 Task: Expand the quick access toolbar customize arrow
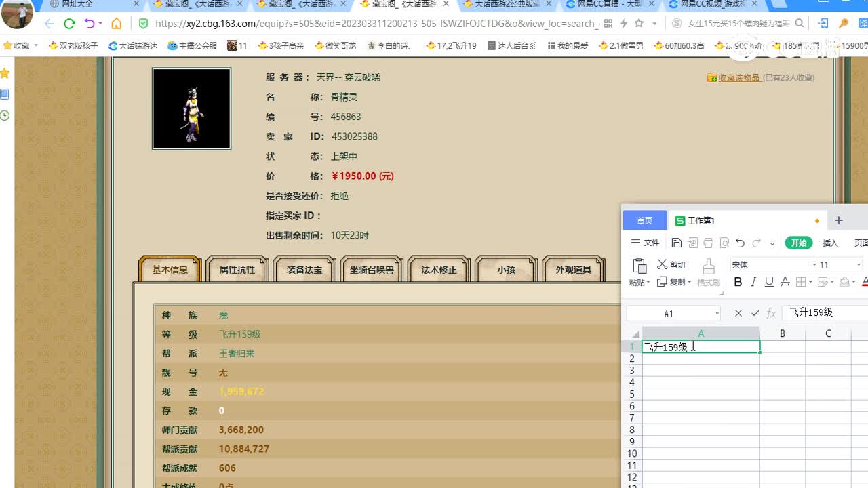(772, 243)
